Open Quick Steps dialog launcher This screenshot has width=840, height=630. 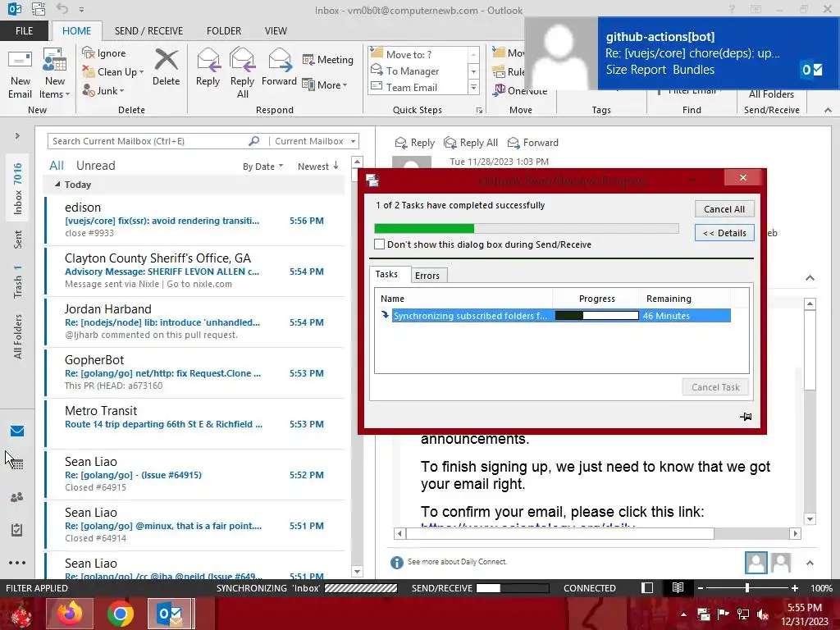479,111
